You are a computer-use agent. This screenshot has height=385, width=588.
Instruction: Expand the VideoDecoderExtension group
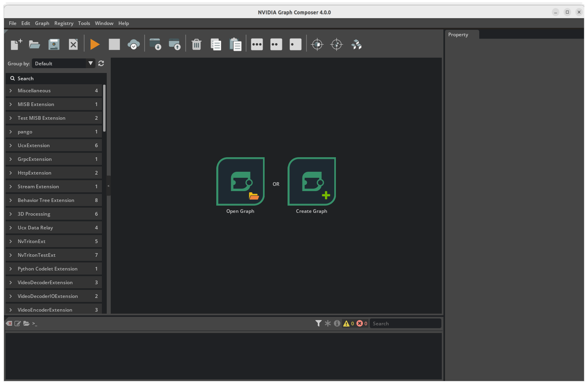pos(54,283)
